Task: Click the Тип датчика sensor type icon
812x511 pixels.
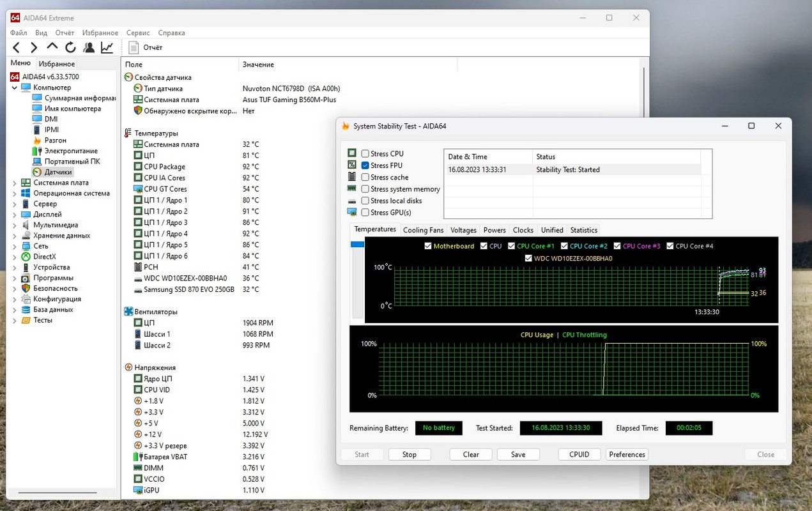Action: click(138, 88)
